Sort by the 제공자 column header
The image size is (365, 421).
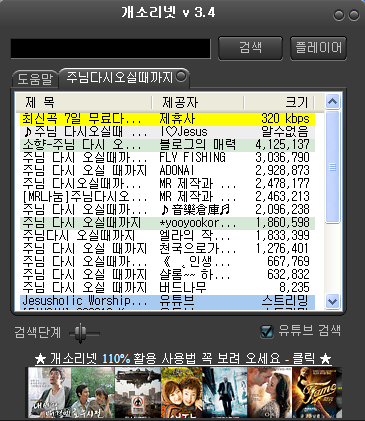pos(198,102)
